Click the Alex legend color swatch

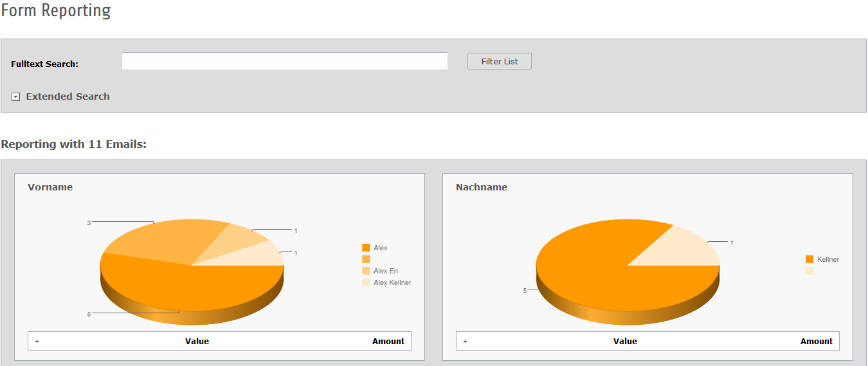tap(366, 248)
